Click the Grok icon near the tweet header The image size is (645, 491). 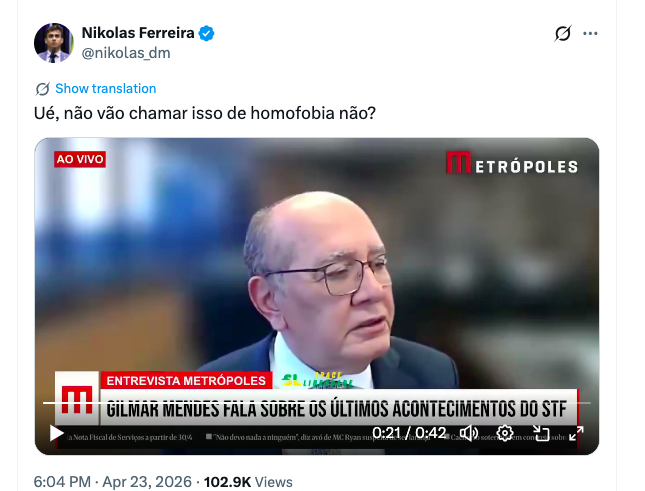(563, 33)
